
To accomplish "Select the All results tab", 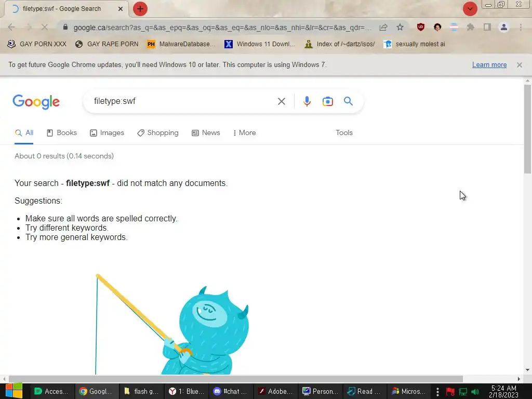I will point(24,132).
